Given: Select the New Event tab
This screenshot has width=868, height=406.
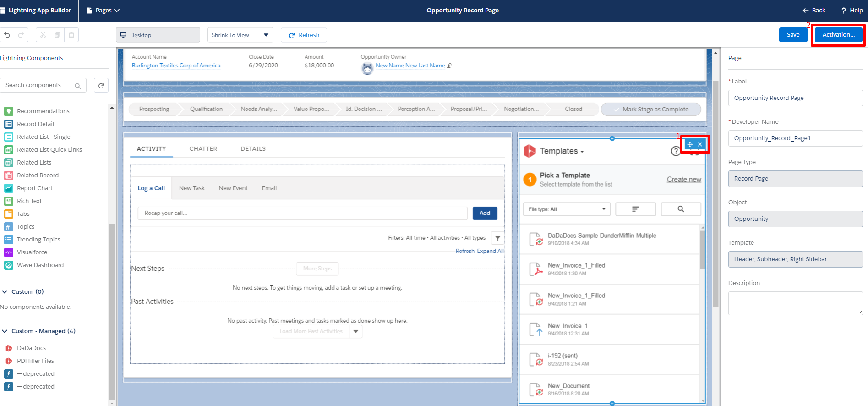Looking at the screenshot, I should tap(233, 188).
